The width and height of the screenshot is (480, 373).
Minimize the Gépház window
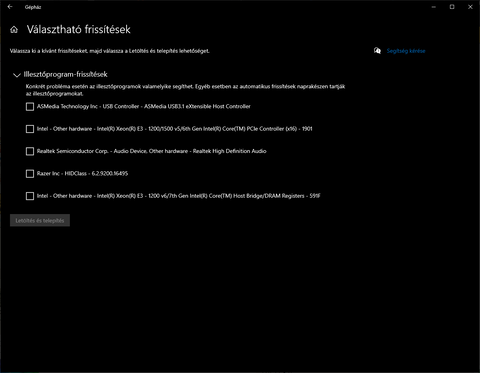point(434,7)
